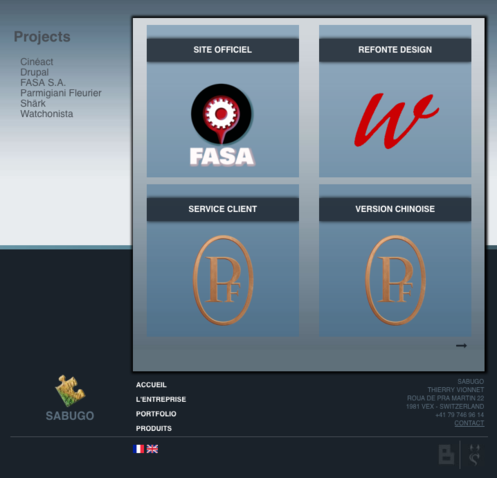Screen dimensions: 497x478
Task: Select Watchonista project
Action: pos(47,114)
